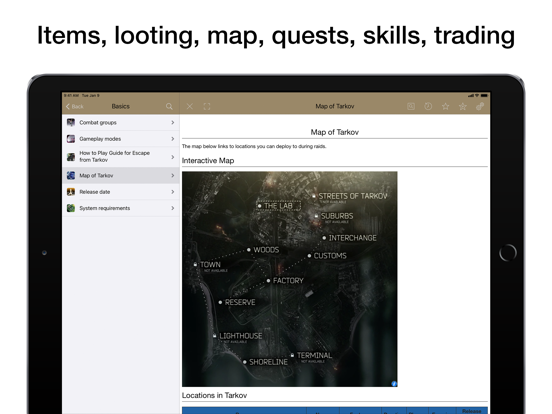Open How to Play Guide entry
This screenshot has height=414, width=552.
(121, 156)
